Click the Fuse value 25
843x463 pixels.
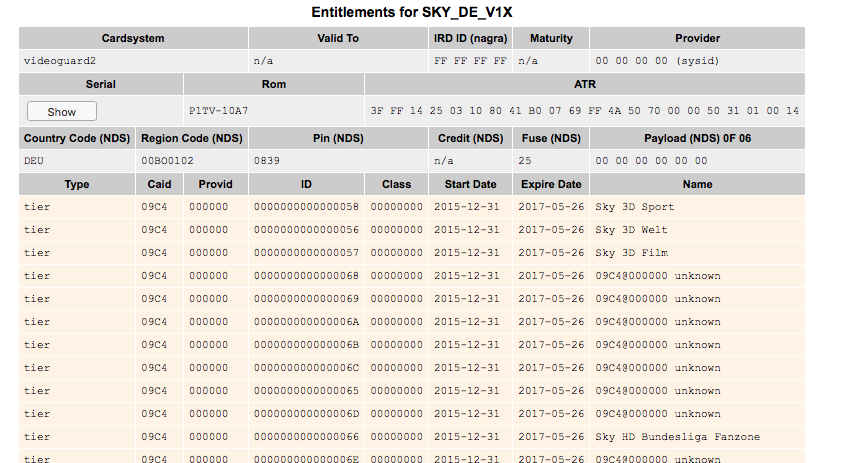tap(525, 160)
